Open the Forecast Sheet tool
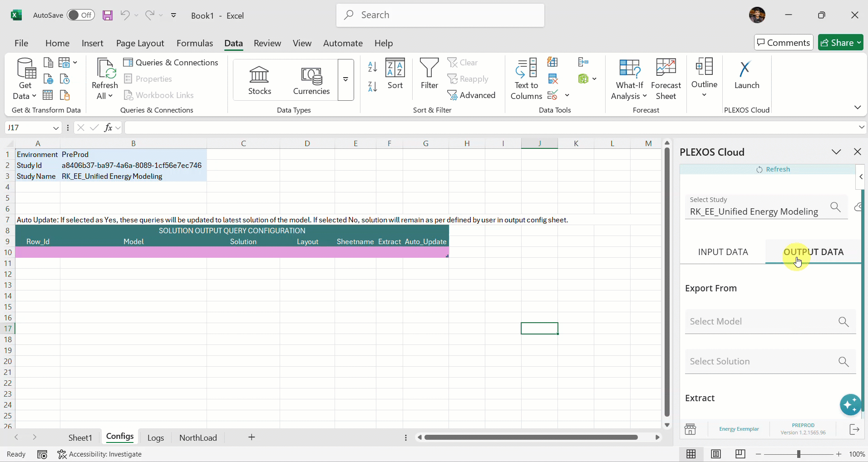868x462 pixels. tap(666, 79)
